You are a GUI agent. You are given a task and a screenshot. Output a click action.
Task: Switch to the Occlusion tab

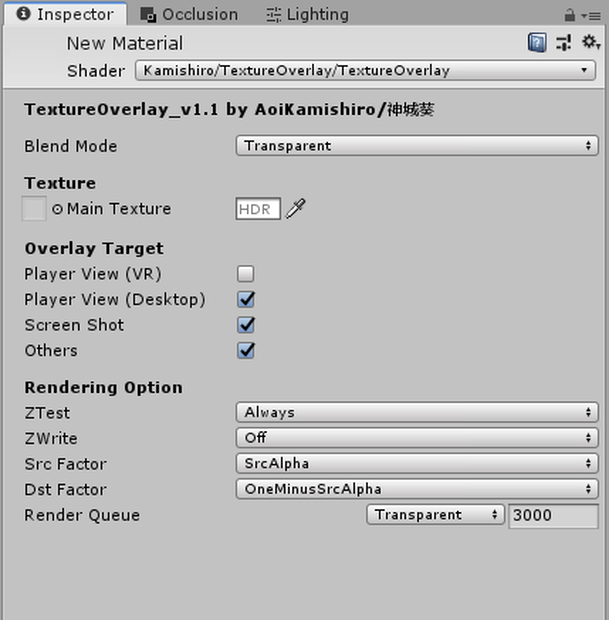pyautogui.click(x=189, y=15)
